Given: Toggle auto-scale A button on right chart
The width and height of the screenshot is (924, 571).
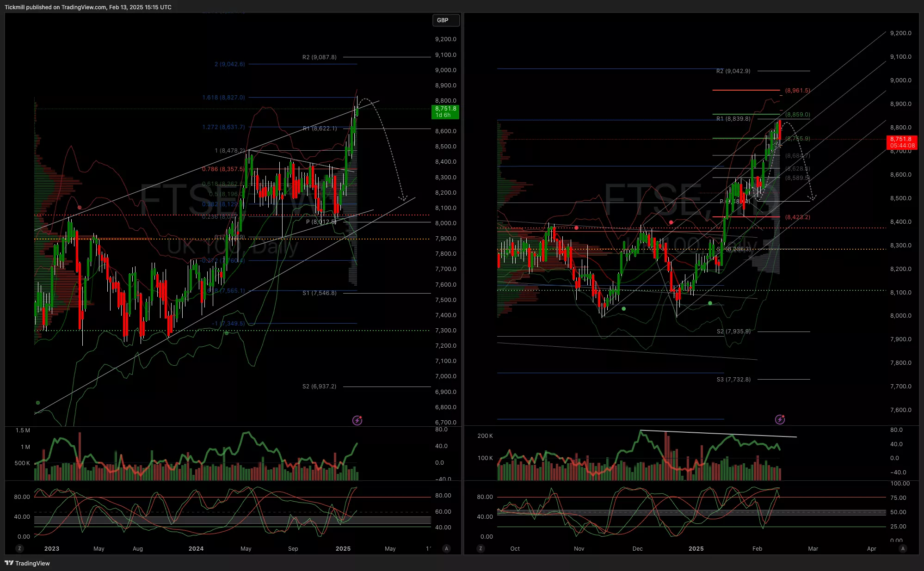Looking at the screenshot, I should [903, 548].
